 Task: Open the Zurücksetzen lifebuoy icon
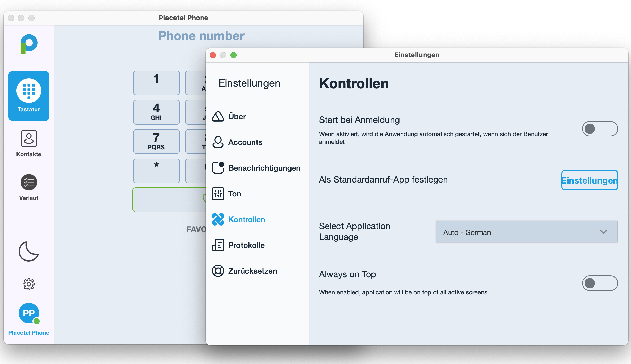point(218,271)
